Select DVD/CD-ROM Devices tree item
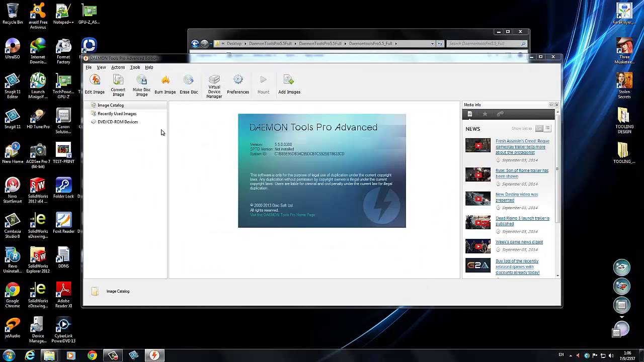The width and height of the screenshot is (644, 362). pyautogui.click(x=117, y=122)
